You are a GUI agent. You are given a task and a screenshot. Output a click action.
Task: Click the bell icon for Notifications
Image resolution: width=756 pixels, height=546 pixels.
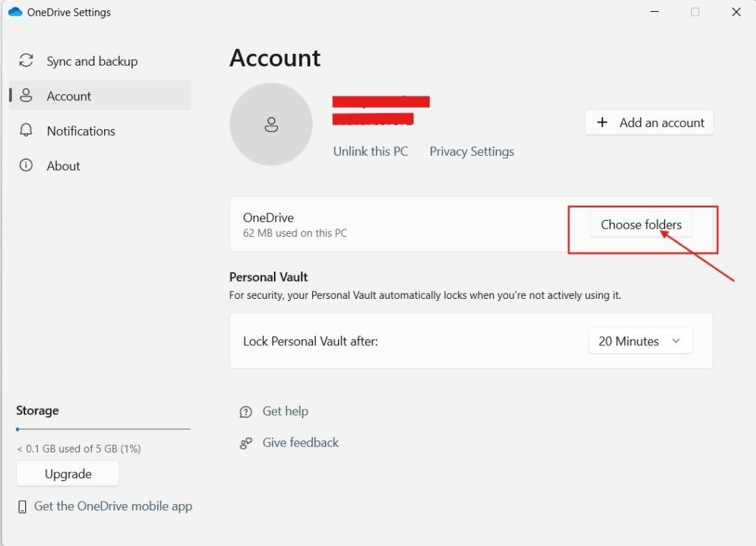click(x=26, y=130)
